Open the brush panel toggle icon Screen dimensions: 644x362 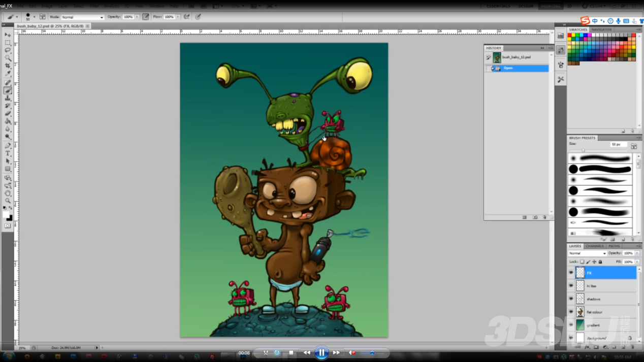point(43,17)
